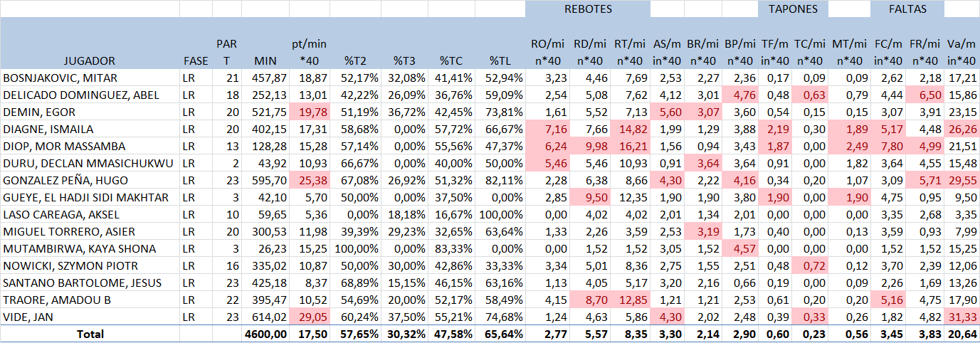Select 83,33% field goal value for Mutambirwa
980x343 pixels.
coord(451,248)
